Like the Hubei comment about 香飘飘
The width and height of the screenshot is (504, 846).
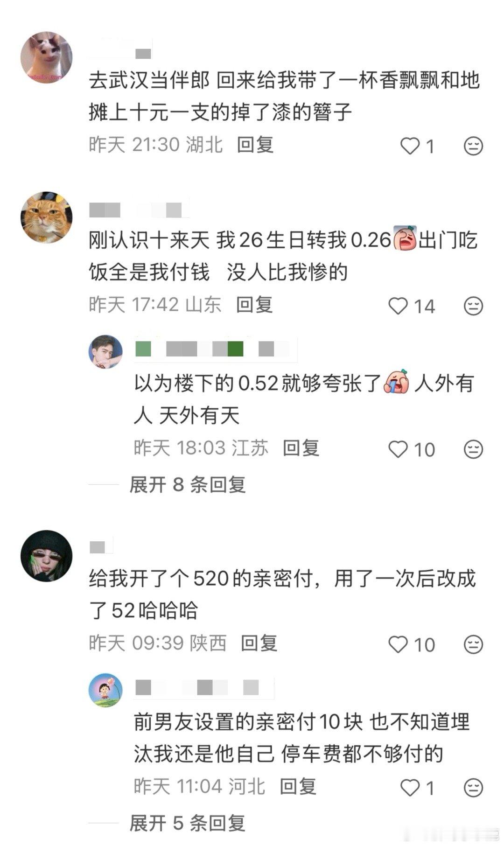[x=411, y=146]
